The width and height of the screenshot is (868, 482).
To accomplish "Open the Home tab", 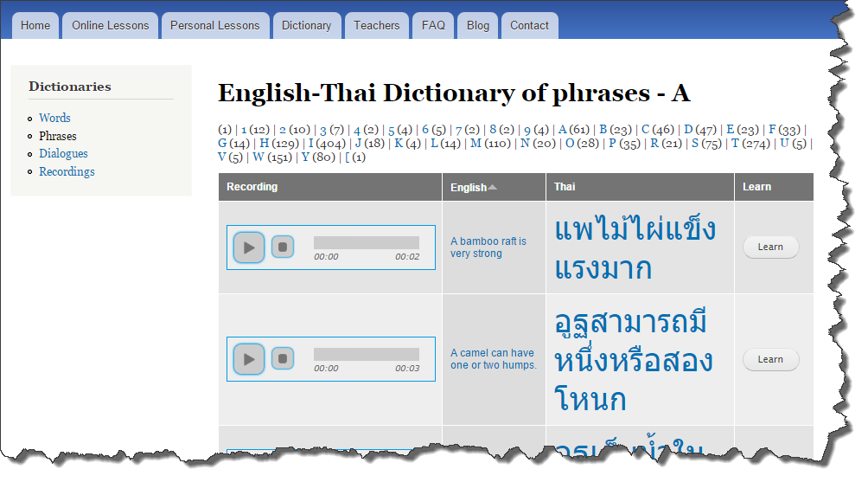I will pos(35,25).
